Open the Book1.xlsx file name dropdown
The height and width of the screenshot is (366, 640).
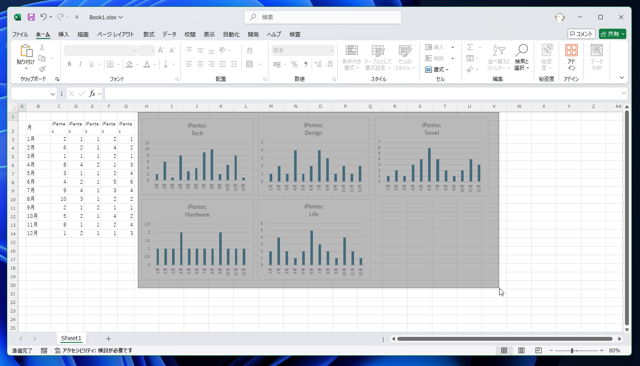coord(106,17)
